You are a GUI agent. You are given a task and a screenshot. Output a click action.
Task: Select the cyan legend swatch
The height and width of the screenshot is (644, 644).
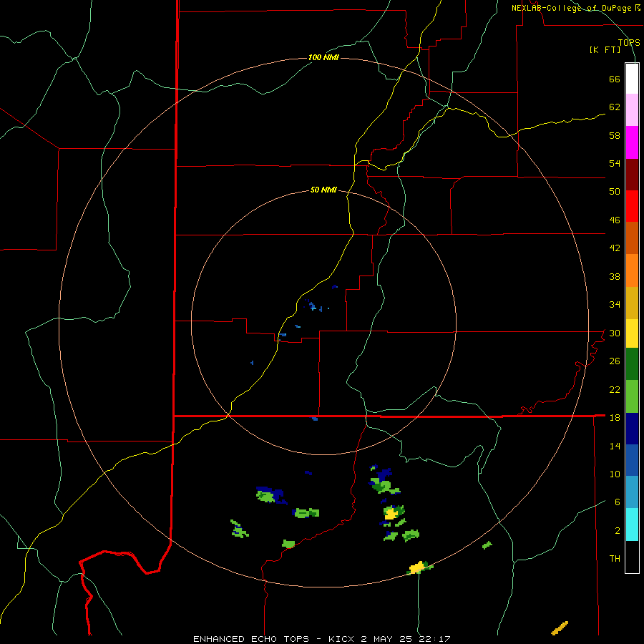click(x=632, y=525)
